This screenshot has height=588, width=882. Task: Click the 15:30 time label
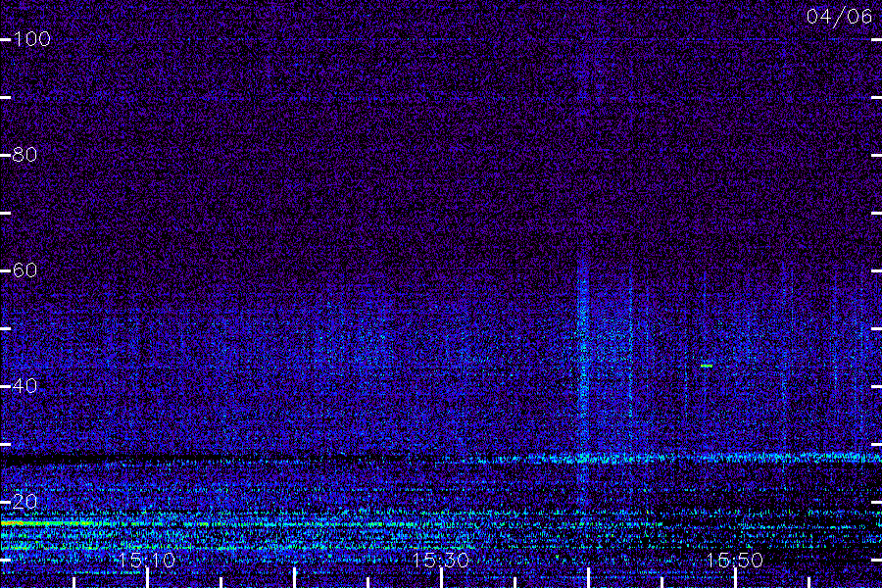pyautogui.click(x=440, y=560)
